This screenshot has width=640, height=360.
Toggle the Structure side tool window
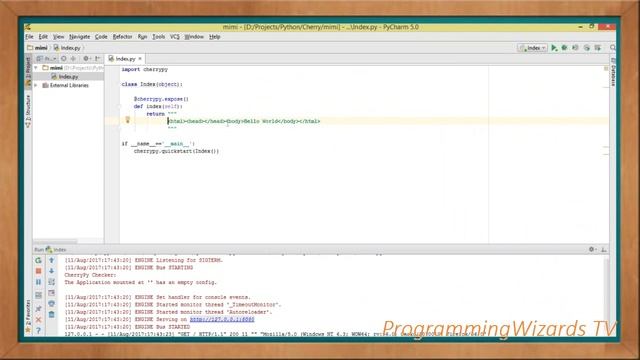[x=28, y=111]
